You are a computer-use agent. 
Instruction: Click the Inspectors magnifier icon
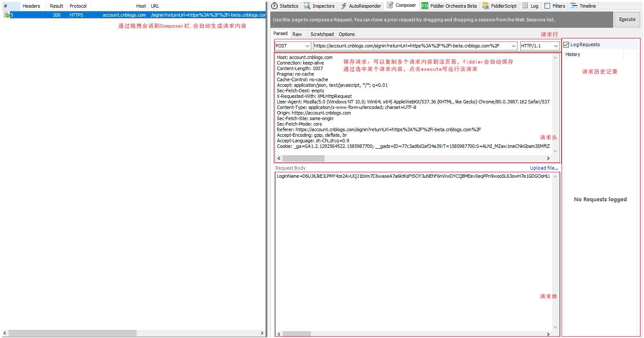[307, 6]
